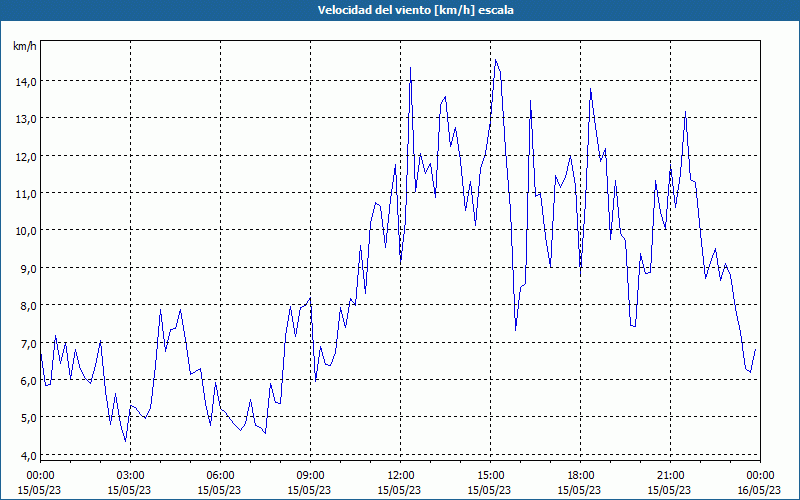
Task: Click the '15:00' time label
Action: [x=490, y=476]
